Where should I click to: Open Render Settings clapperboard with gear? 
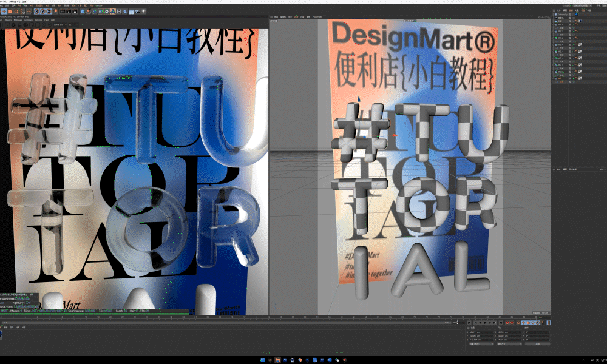pos(75,12)
